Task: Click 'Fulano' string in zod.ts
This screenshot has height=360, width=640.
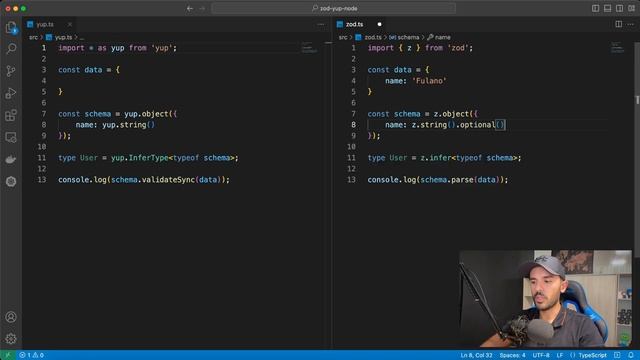Action: pyautogui.click(x=429, y=81)
